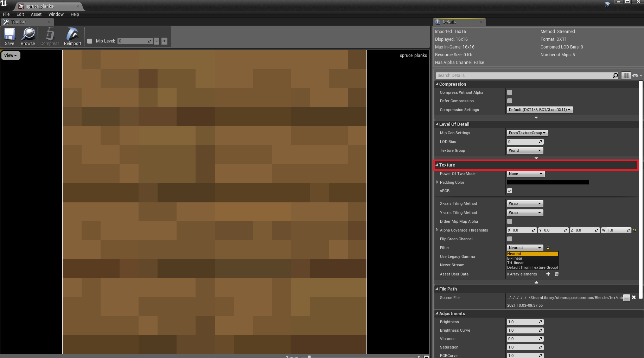
Task: Open the eye view options menu
Action: coord(637,76)
